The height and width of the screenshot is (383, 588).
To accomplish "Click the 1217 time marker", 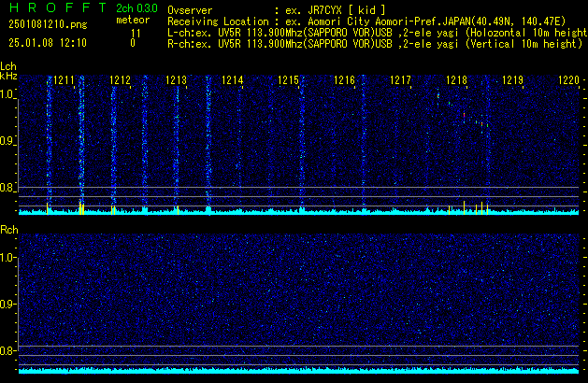I will point(400,80).
